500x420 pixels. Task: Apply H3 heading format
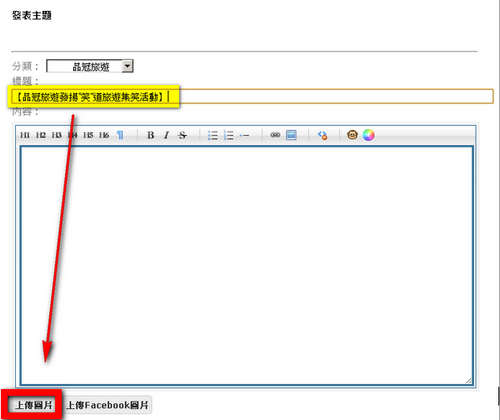click(56, 135)
